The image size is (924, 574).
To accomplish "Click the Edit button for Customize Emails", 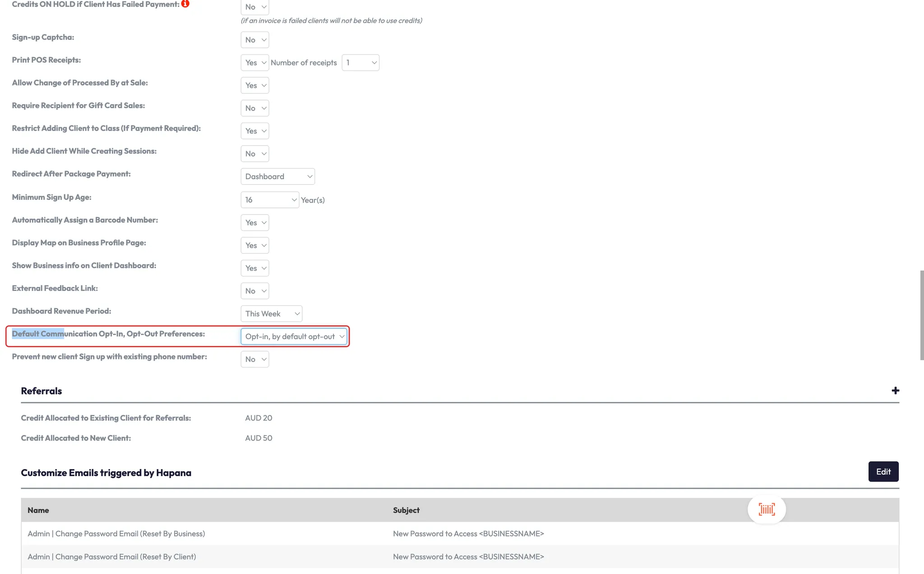I will 883,472.
